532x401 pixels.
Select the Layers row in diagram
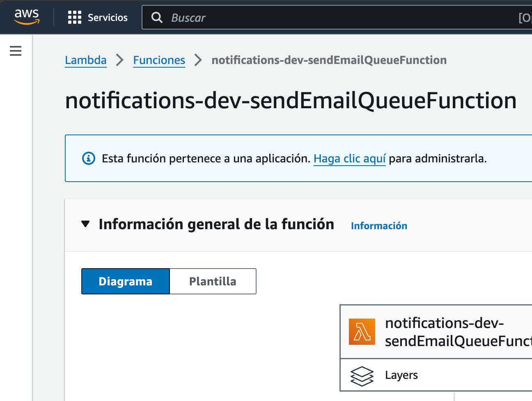[436, 375]
